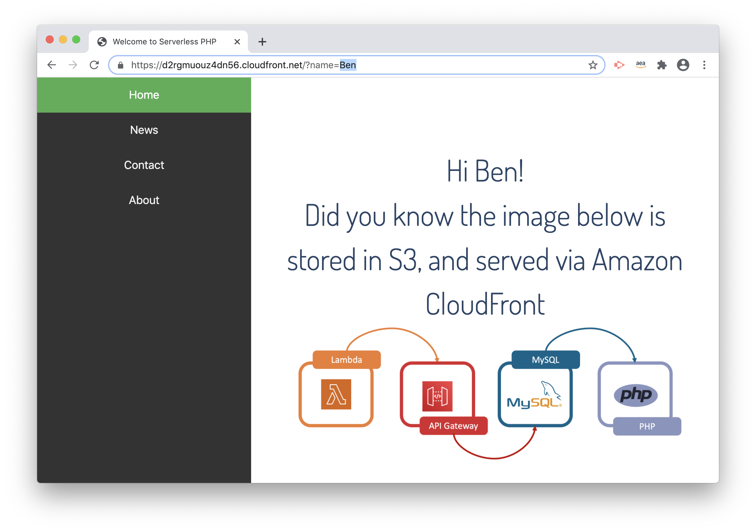The image size is (756, 532).
Task: Open a new tab with the plus button
Action: 262,41
